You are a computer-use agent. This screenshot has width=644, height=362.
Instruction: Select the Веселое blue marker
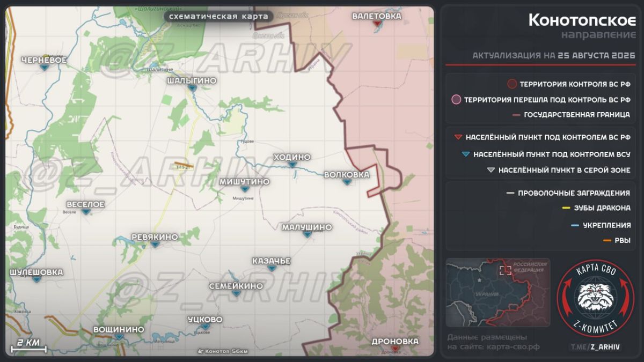pyautogui.click(x=86, y=212)
